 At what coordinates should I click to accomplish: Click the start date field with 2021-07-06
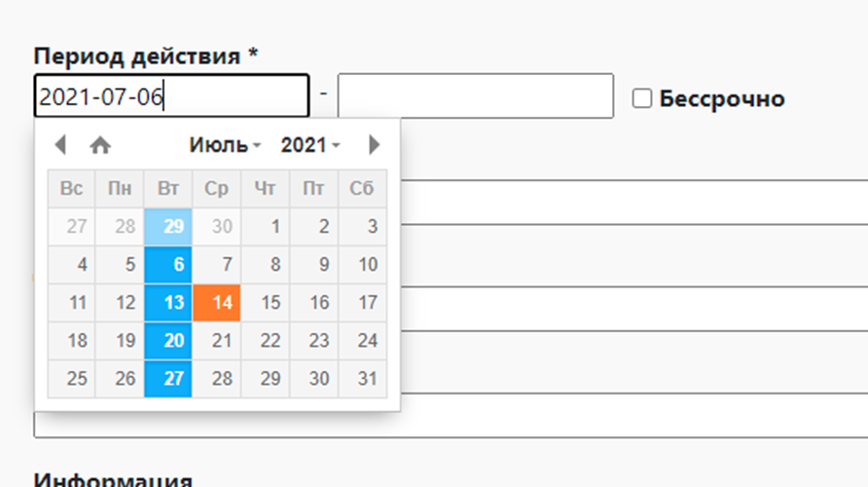(x=171, y=96)
